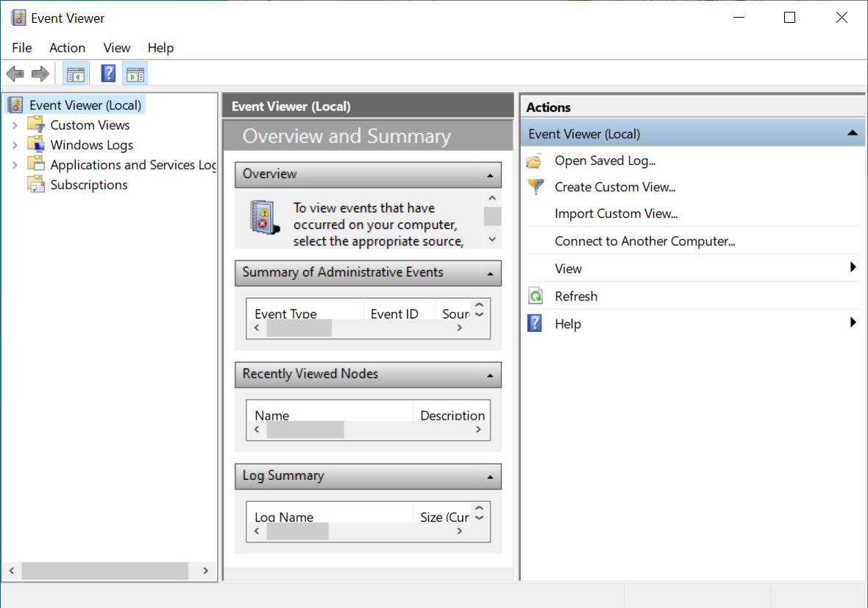868x608 pixels.
Task: Toggle the Show/Hide Action Pane icon
Action: (x=135, y=74)
